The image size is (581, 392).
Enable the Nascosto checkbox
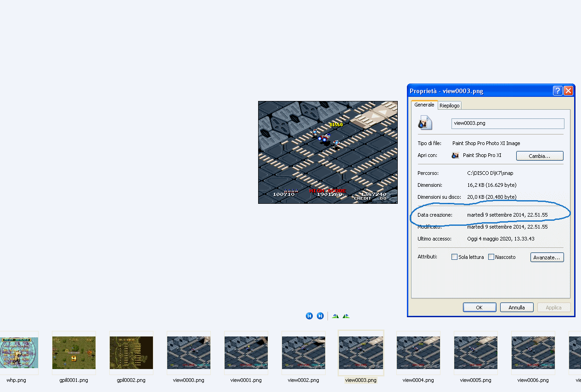pos(491,257)
